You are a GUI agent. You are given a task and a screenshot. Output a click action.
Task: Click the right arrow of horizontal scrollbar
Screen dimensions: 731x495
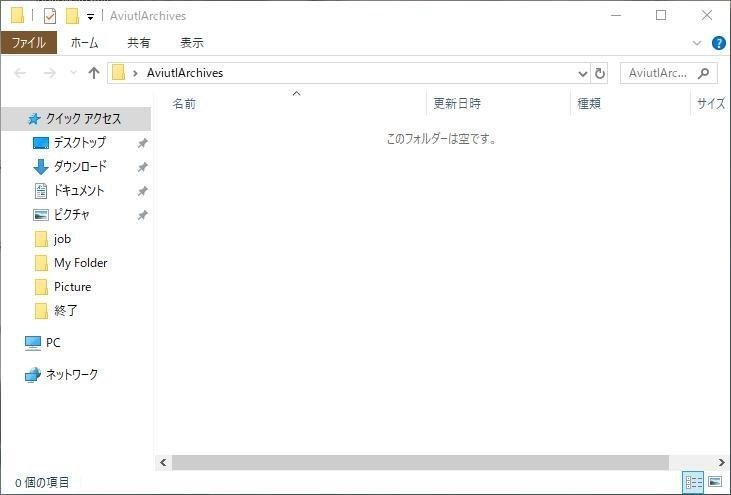click(722, 462)
